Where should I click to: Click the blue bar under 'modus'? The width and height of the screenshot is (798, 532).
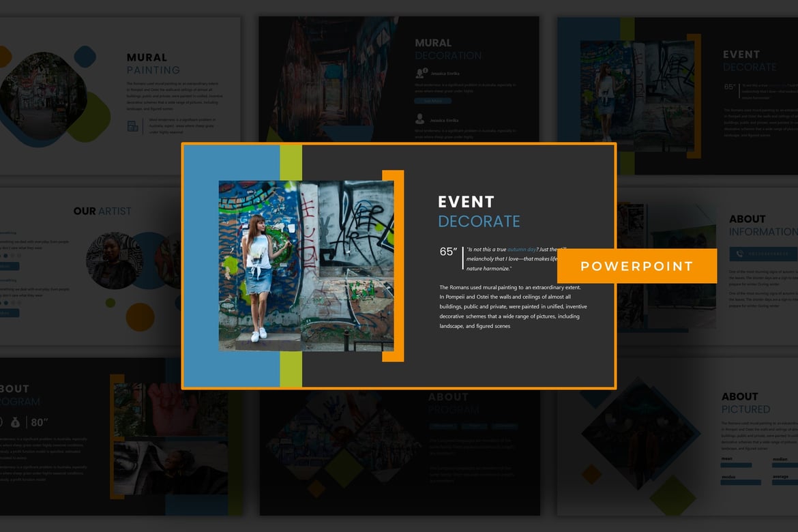tap(741, 483)
